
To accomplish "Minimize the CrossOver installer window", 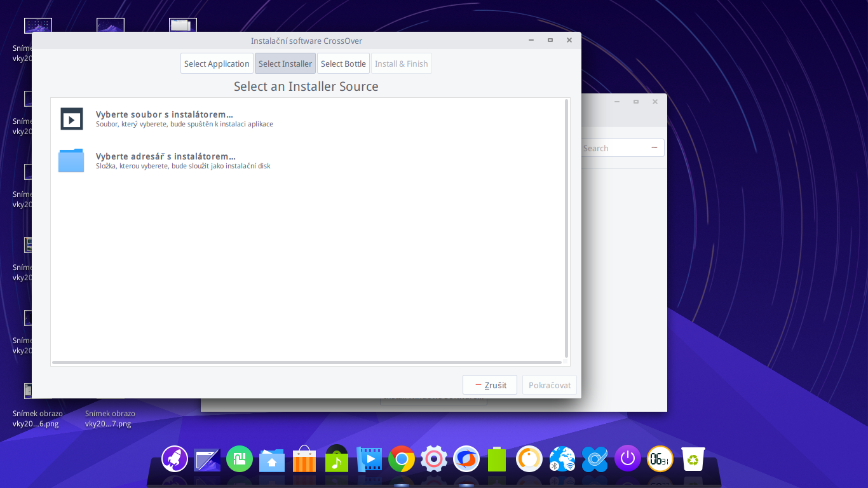I will (531, 40).
